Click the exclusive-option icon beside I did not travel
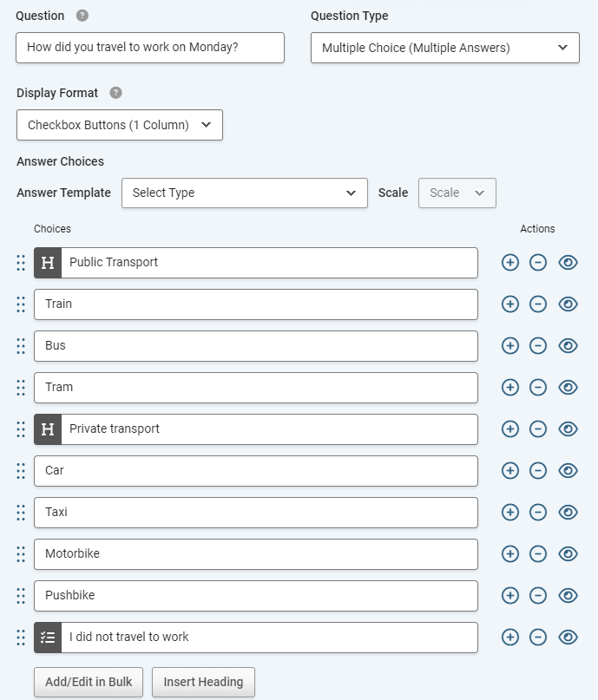Image resolution: width=598 pixels, height=700 pixels. [x=48, y=637]
